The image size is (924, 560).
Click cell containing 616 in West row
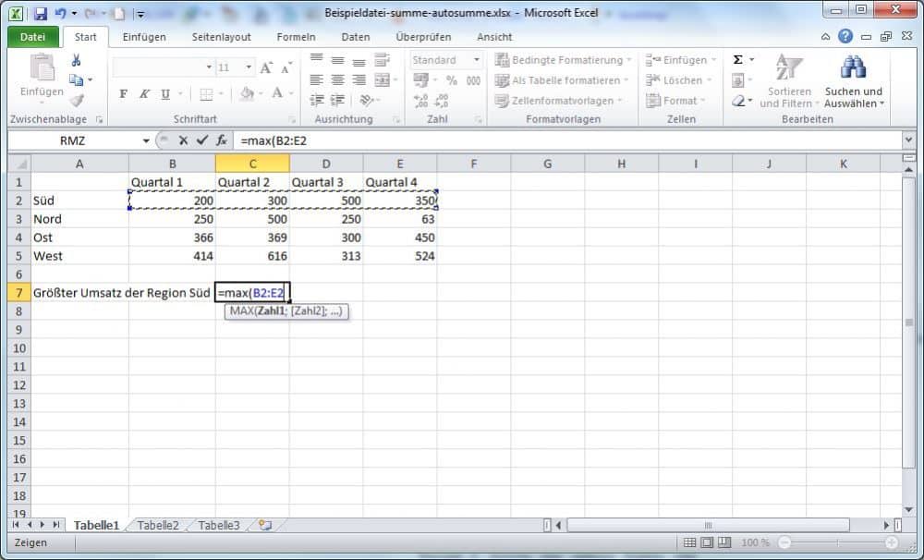point(252,256)
